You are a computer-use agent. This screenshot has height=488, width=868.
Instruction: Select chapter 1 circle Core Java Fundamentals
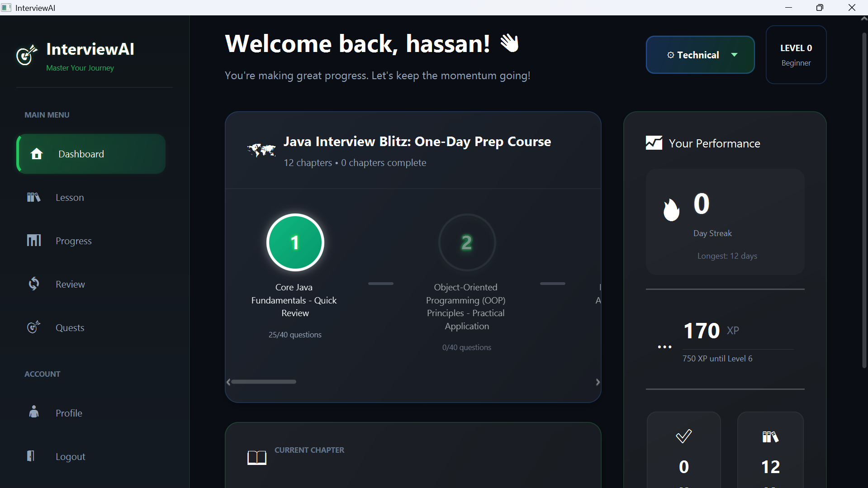[295, 242]
